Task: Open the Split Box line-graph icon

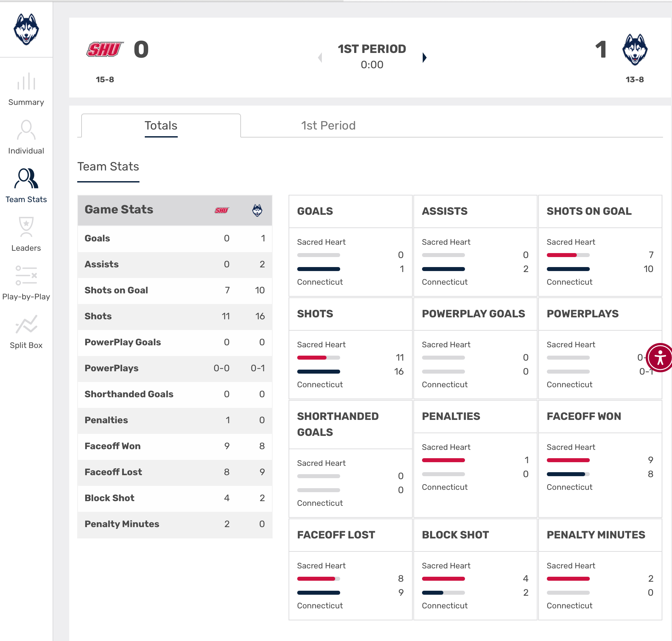Action: 26,324
